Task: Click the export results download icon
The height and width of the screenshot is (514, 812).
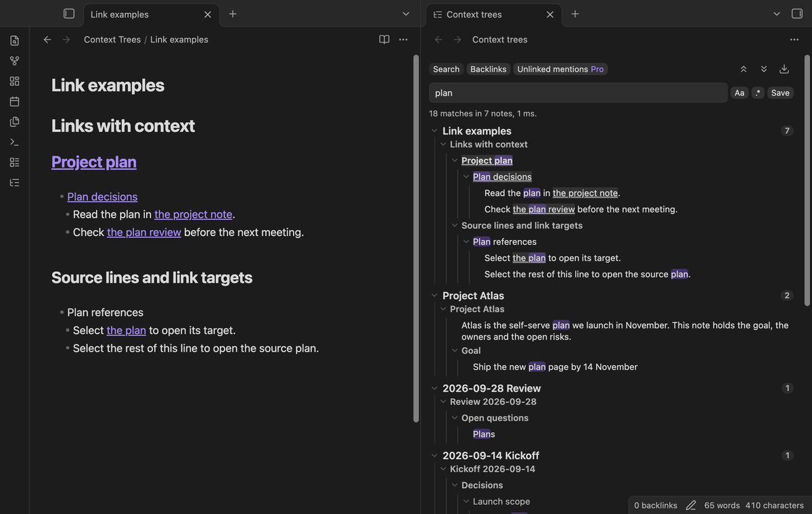Action: 784,69
